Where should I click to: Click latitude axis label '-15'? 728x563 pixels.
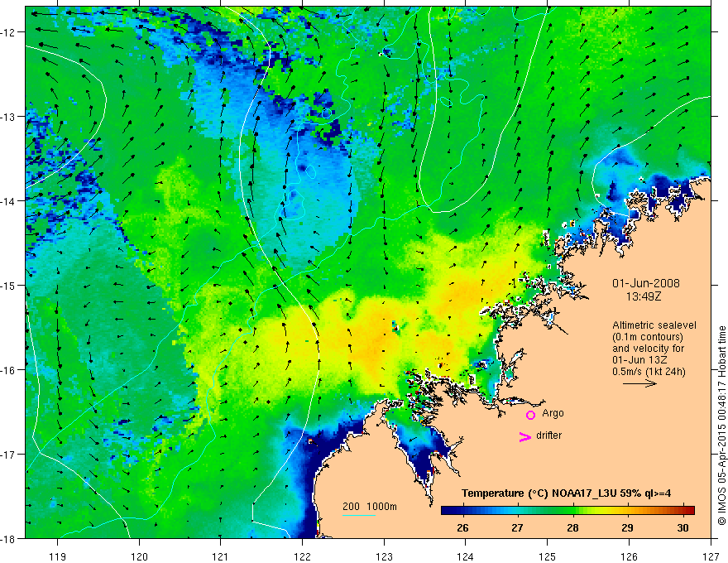(x=10, y=286)
